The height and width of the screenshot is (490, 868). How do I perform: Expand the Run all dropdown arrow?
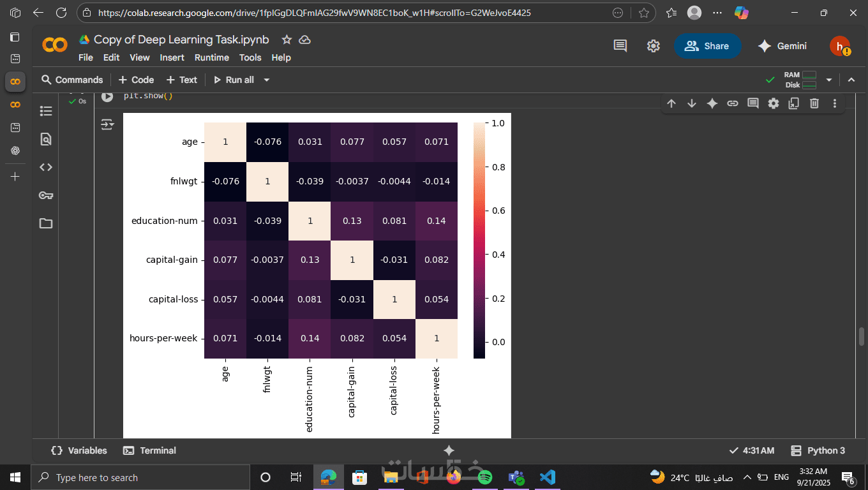click(x=267, y=80)
